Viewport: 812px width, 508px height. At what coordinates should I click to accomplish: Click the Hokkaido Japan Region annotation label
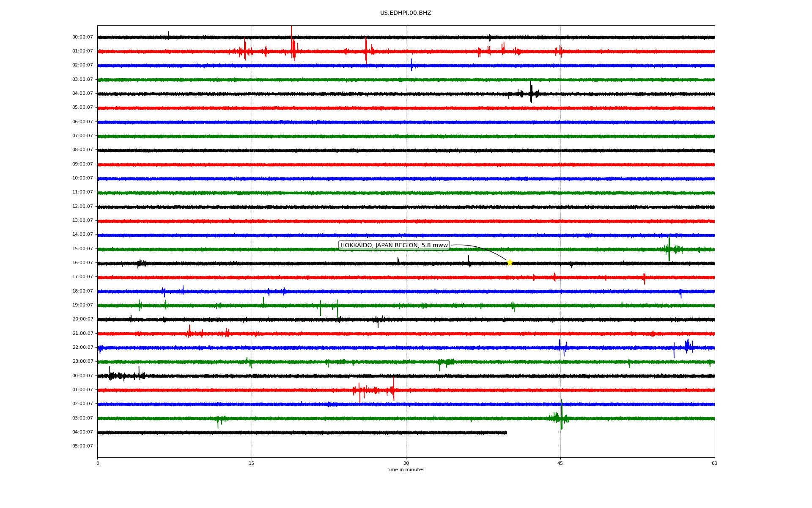coord(394,245)
